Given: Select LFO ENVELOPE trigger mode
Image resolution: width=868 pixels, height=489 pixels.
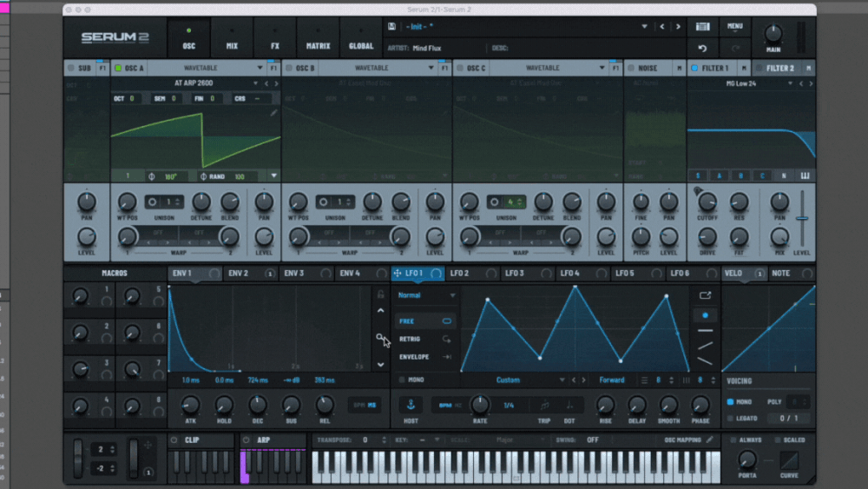Looking at the screenshot, I should click(x=425, y=357).
